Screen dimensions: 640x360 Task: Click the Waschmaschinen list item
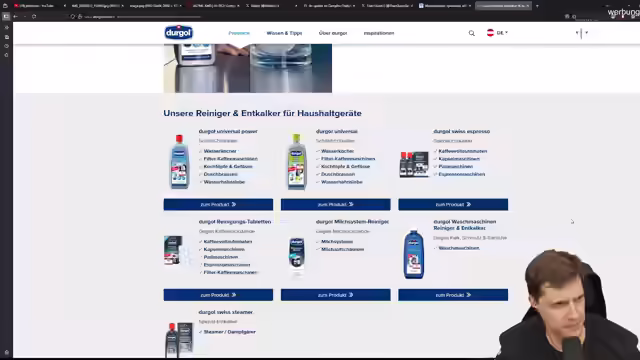pyautogui.click(x=459, y=248)
